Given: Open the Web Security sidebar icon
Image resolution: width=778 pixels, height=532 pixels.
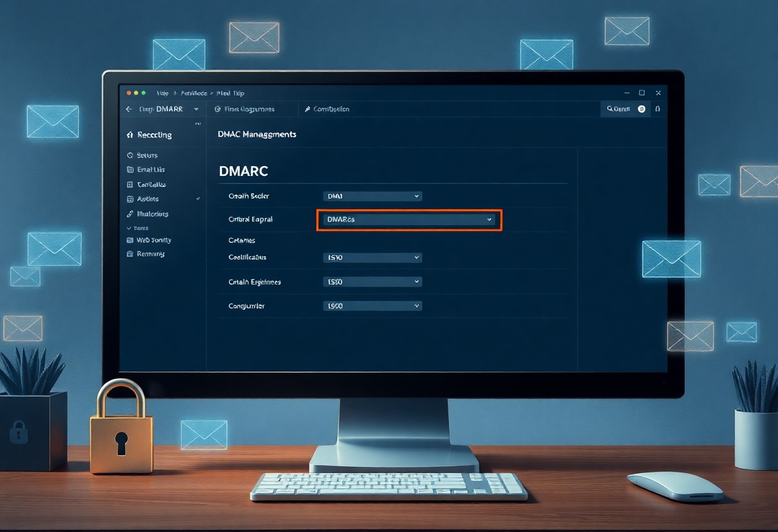Looking at the screenshot, I should pos(129,240).
